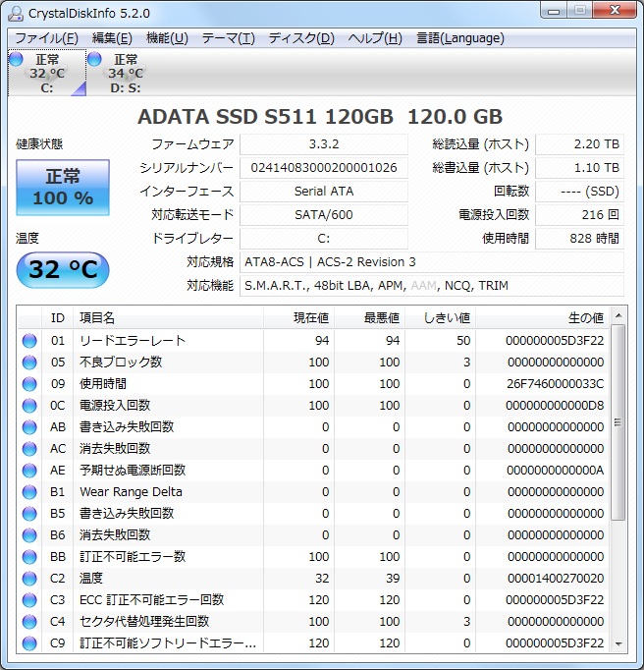Click the status orb for ID B6 row
This screenshot has height=670, width=644.
coord(29,535)
